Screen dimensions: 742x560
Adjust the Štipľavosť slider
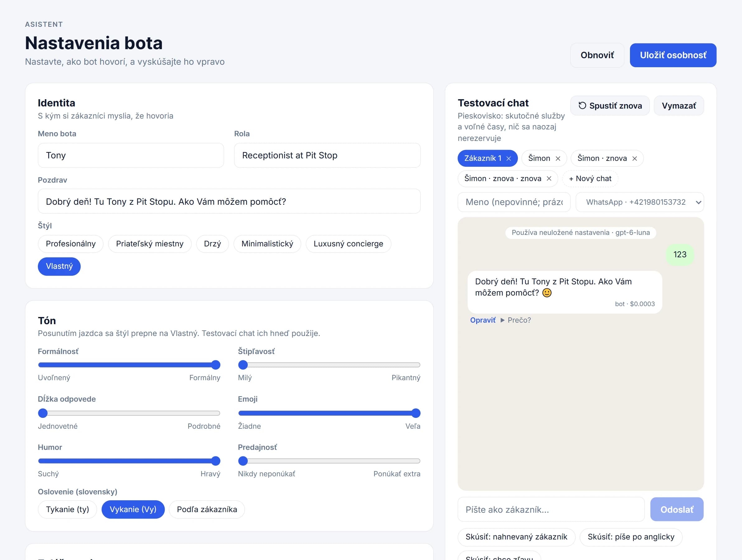tap(329, 365)
